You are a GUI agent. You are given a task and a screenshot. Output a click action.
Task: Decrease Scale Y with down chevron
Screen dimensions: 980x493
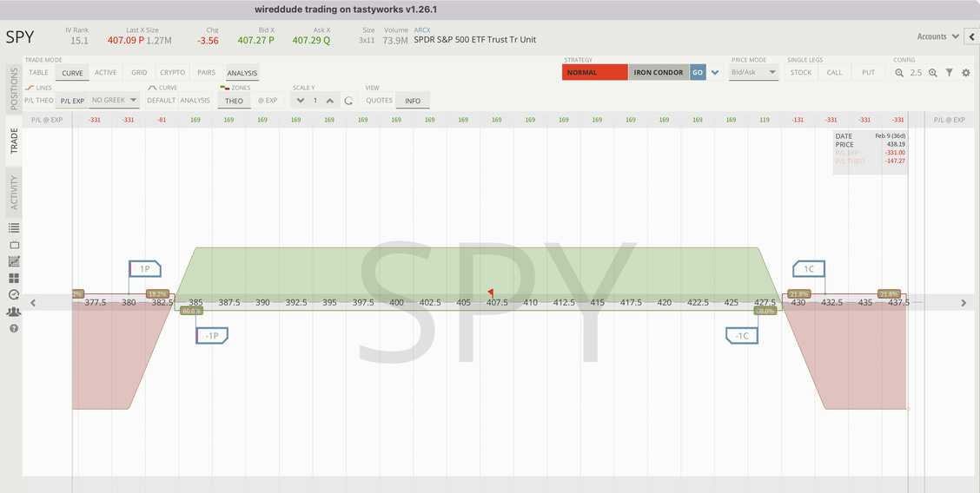301,101
